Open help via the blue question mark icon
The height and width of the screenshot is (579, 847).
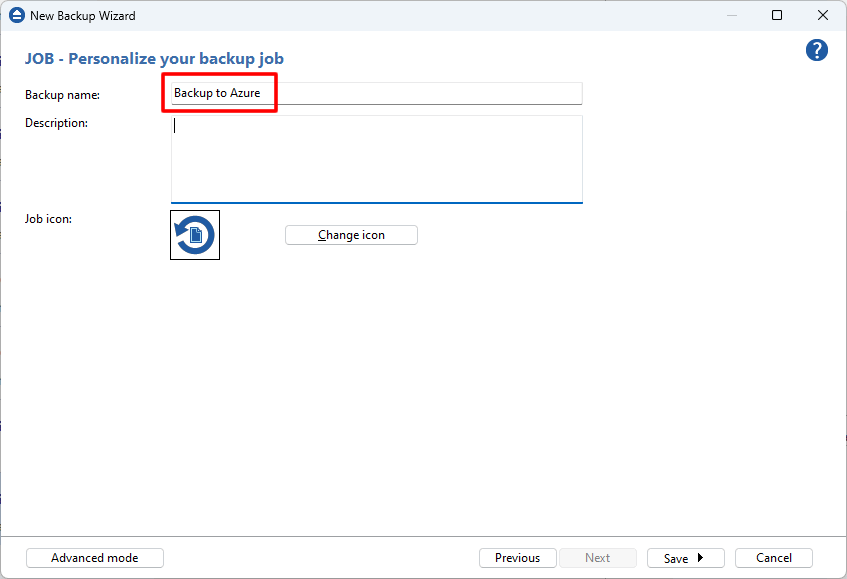pos(817,50)
